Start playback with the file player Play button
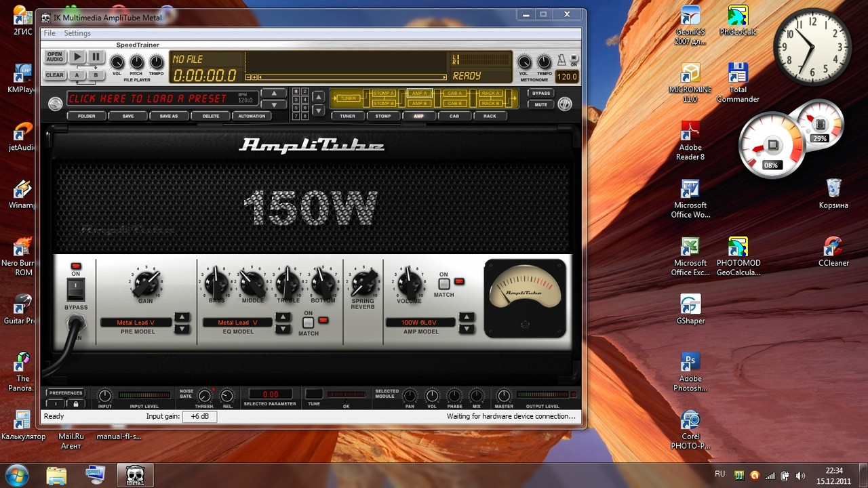Viewport: 868px width, 488px height. (77, 57)
